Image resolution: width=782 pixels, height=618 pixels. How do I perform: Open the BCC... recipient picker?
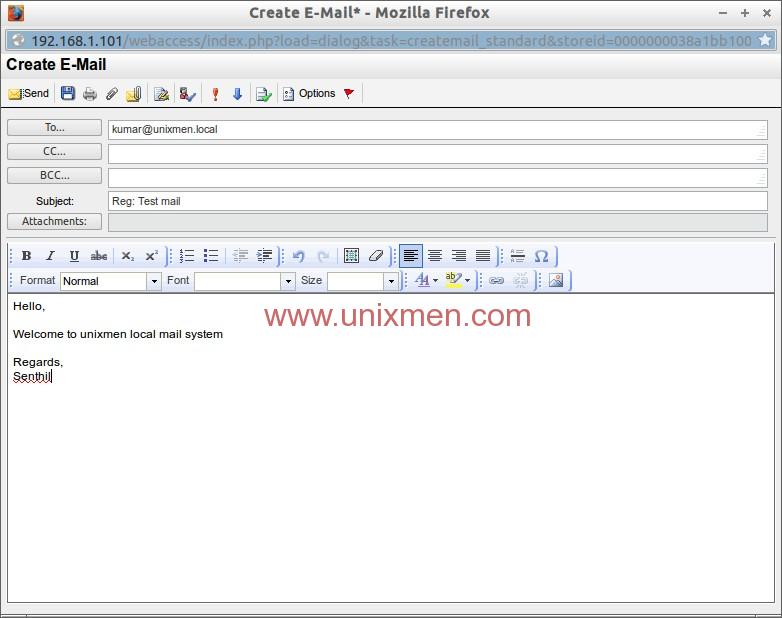tap(54, 176)
